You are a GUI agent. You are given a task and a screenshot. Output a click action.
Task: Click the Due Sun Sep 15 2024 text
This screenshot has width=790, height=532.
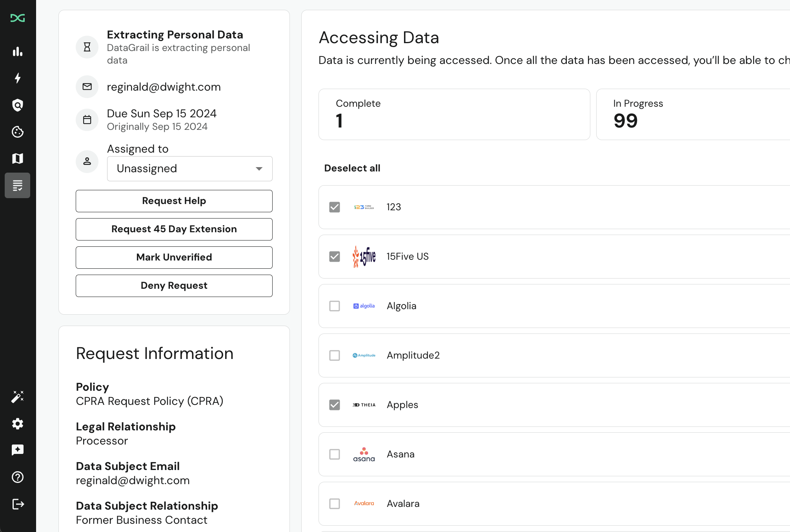pos(162,113)
